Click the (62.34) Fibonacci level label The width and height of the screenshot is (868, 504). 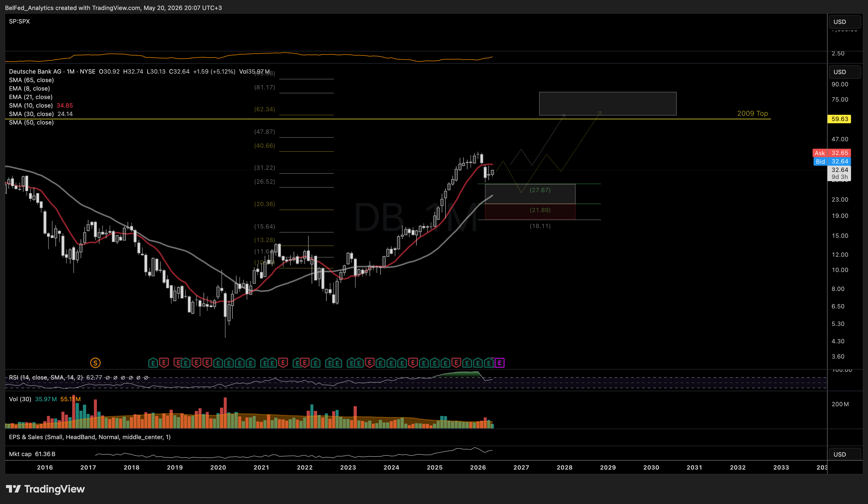[x=264, y=109]
